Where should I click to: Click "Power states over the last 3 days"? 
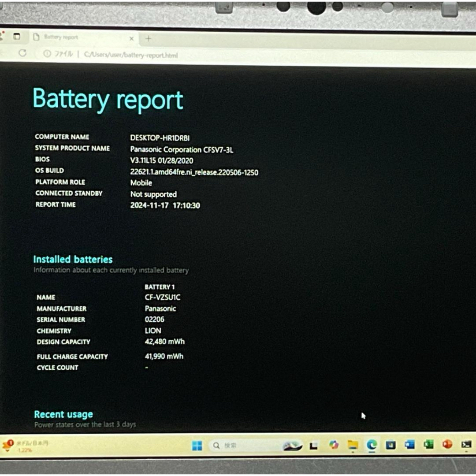pyautogui.click(x=85, y=424)
